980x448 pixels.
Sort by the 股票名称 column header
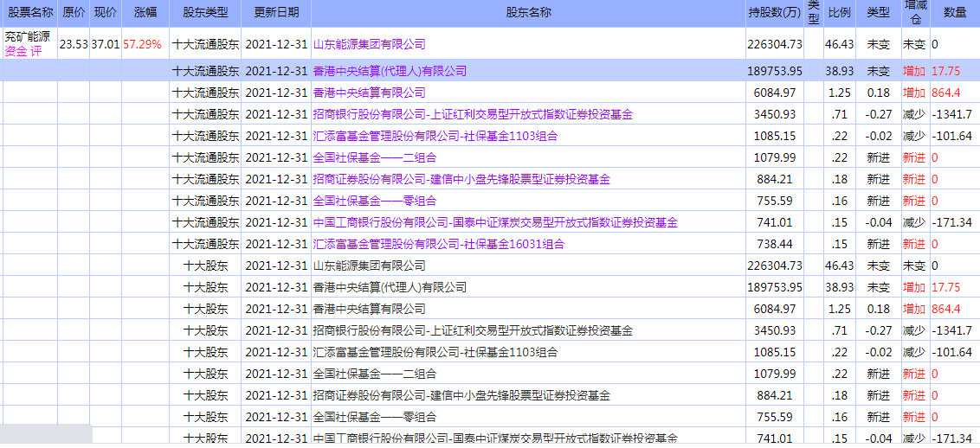pyautogui.click(x=30, y=12)
